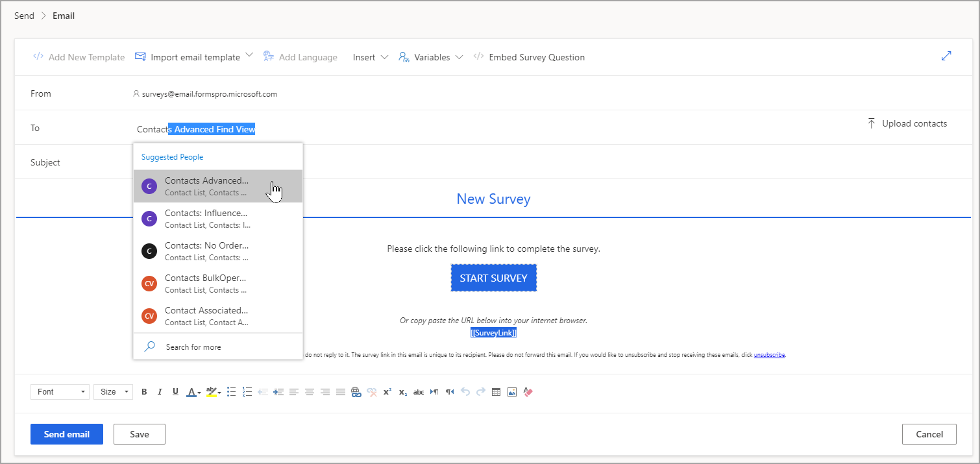Clear text formatting with the eraser icon
980x464 pixels.
528,392
